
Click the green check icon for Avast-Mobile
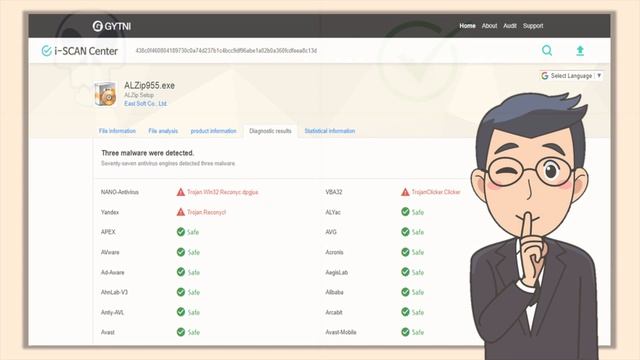(x=405, y=332)
